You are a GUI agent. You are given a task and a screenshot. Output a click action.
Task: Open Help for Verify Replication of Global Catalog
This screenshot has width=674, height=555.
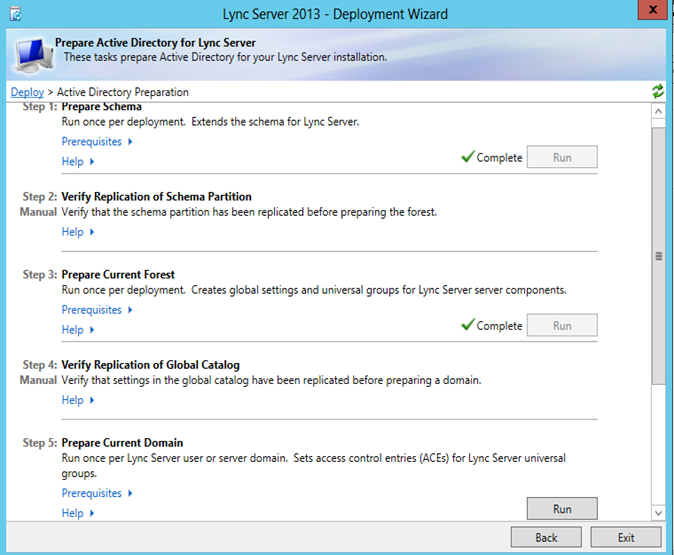tap(78, 400)
